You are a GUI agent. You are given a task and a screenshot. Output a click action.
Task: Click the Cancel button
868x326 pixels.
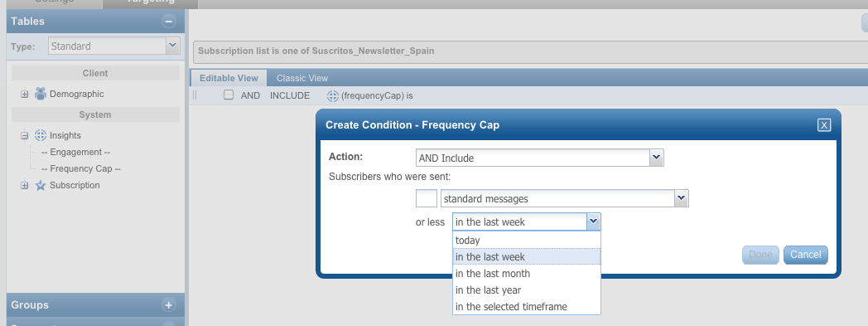(805, 255)
